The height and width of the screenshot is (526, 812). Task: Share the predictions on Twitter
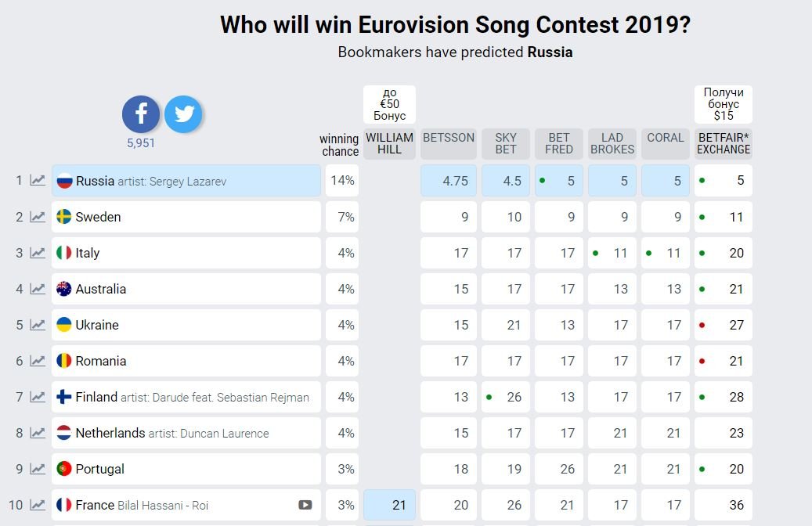183,113
